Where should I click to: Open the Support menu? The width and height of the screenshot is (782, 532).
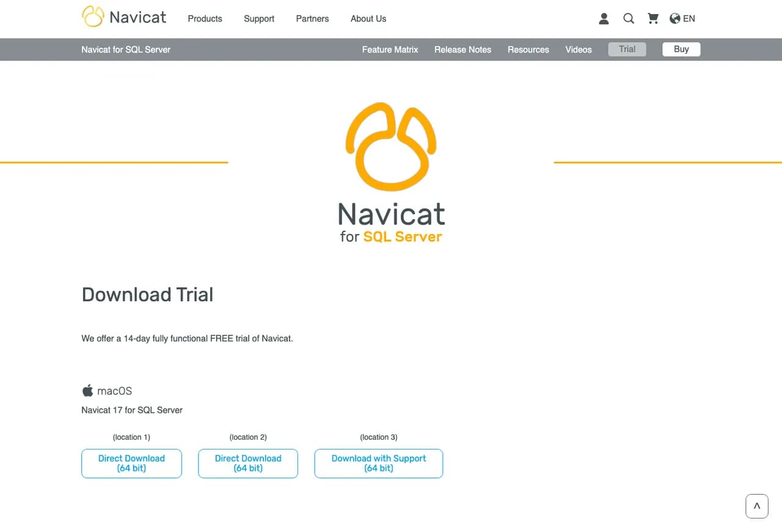point(259,19)
